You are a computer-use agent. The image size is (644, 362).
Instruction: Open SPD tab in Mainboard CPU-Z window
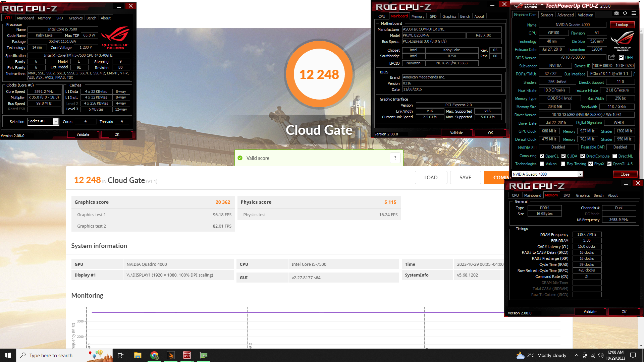point(433,16)
